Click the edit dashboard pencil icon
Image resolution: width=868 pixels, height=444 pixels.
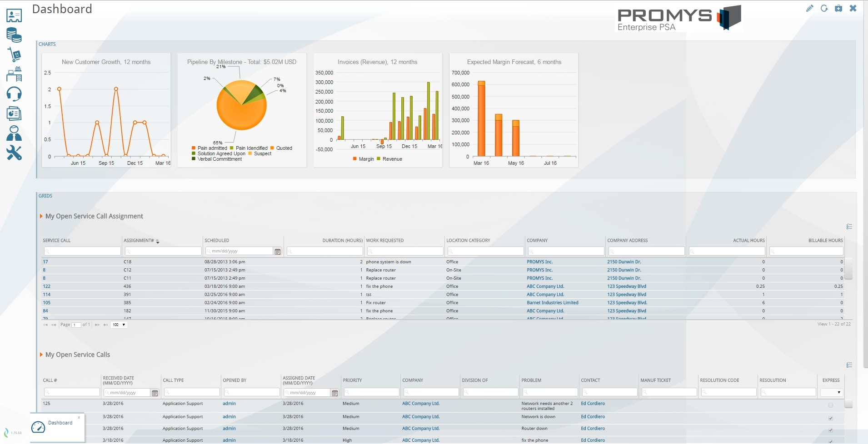pos(811,8)
